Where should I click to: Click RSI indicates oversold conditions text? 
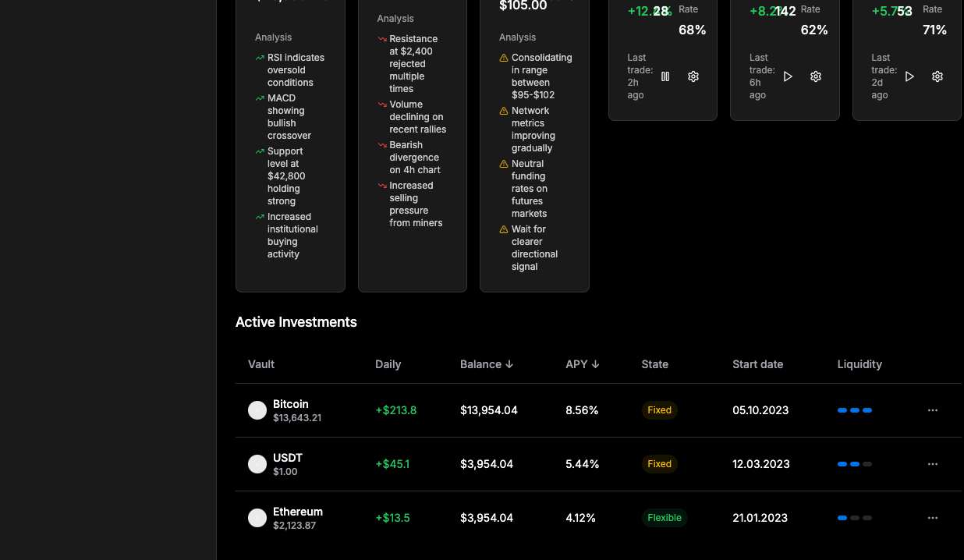tap(296, 70)
